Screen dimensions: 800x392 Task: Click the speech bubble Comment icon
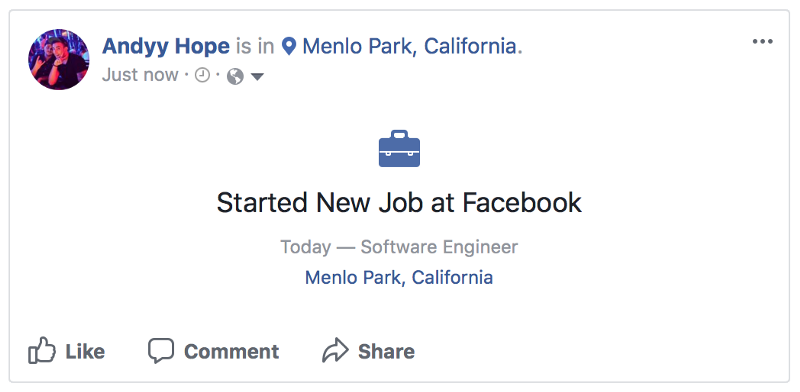[161, 351]
